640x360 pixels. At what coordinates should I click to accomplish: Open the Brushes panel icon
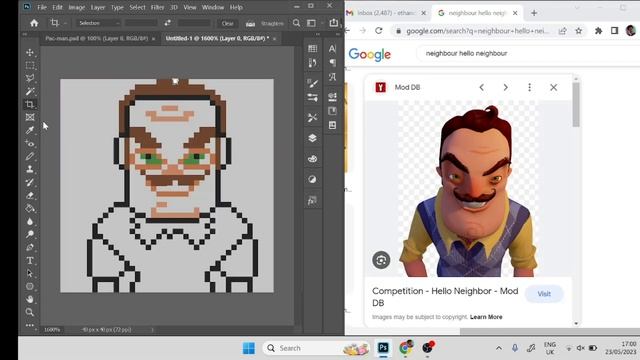(x=312, y=83)
